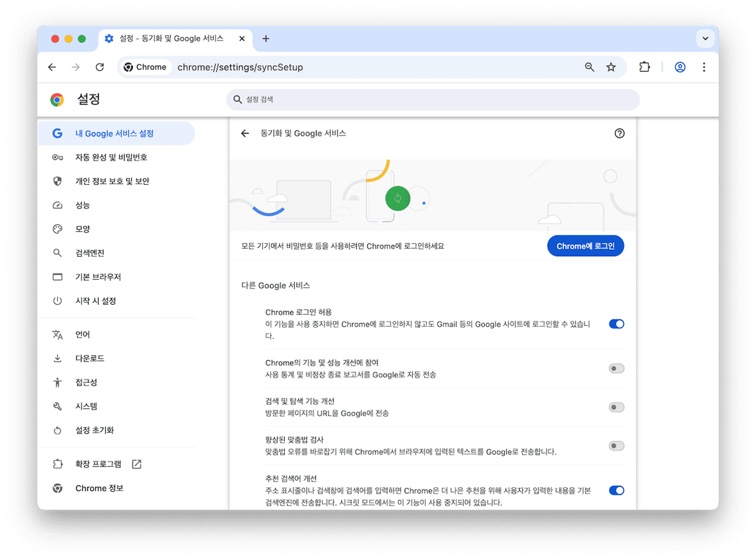Toggle 추천 검색어 개선 switch
756x559 pixels.
[616, 491]
